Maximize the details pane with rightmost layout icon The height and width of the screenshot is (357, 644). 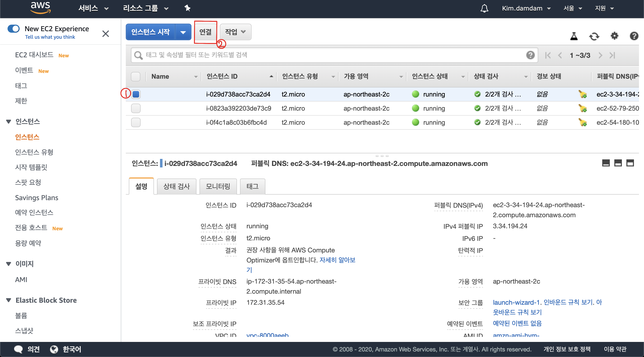coord(630,163)
